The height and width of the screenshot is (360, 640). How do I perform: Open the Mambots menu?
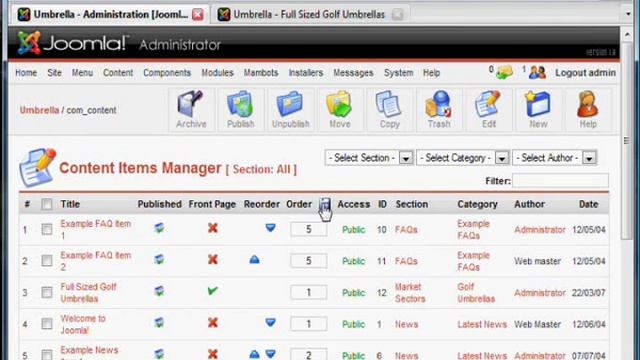[261, 73]
